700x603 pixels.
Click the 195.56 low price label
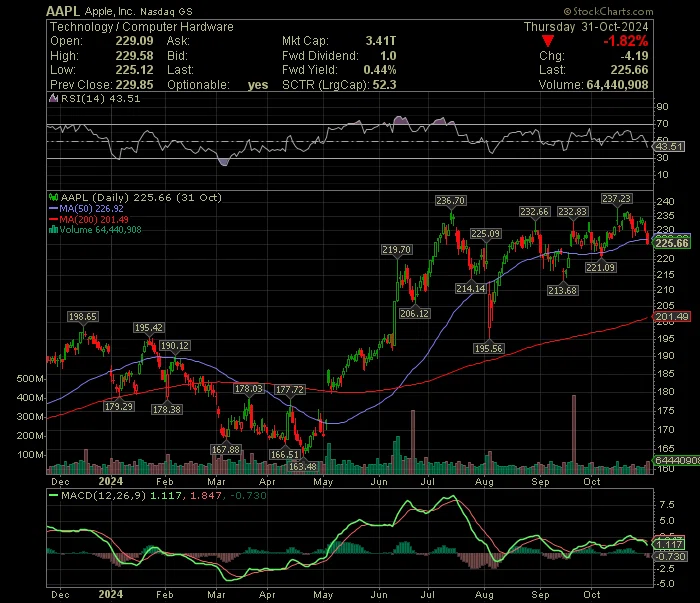488,348
